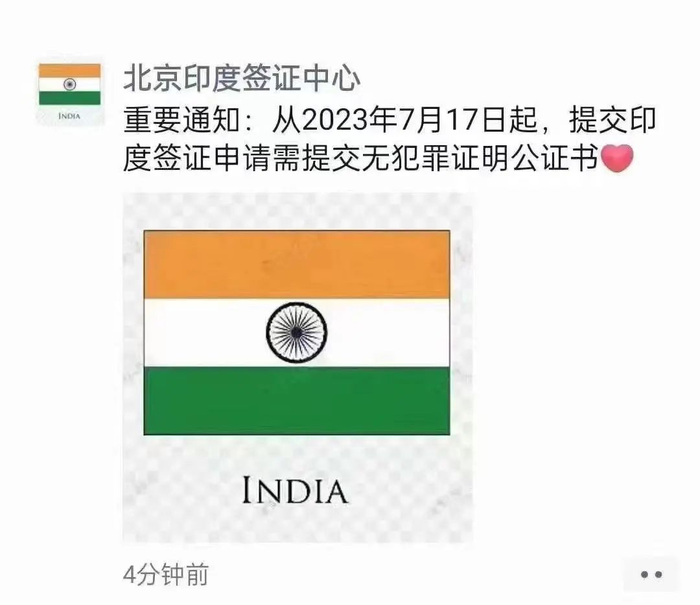Click the small INDIA label in the avatar
This screenshot has height=605, width=700.
[69, 116]
